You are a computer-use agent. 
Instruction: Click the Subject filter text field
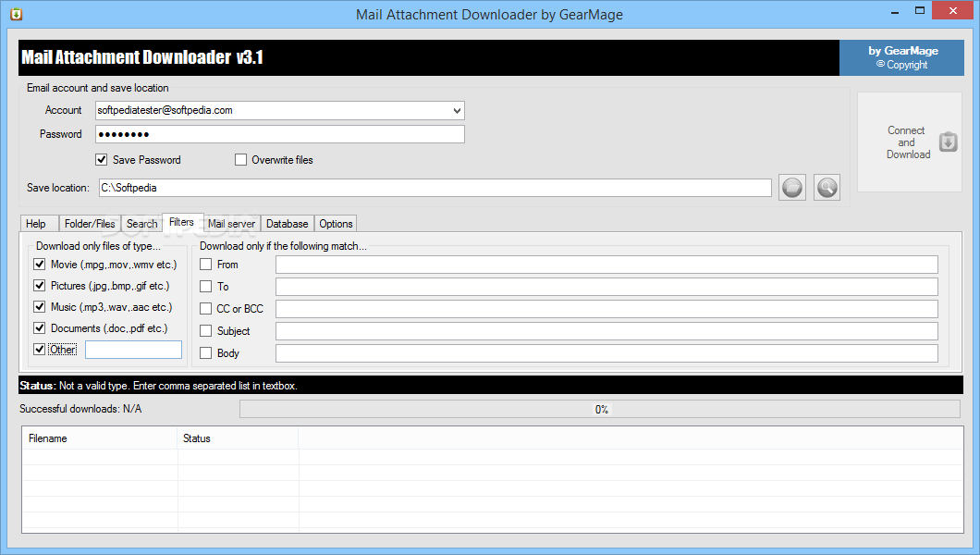coord(606,330)
